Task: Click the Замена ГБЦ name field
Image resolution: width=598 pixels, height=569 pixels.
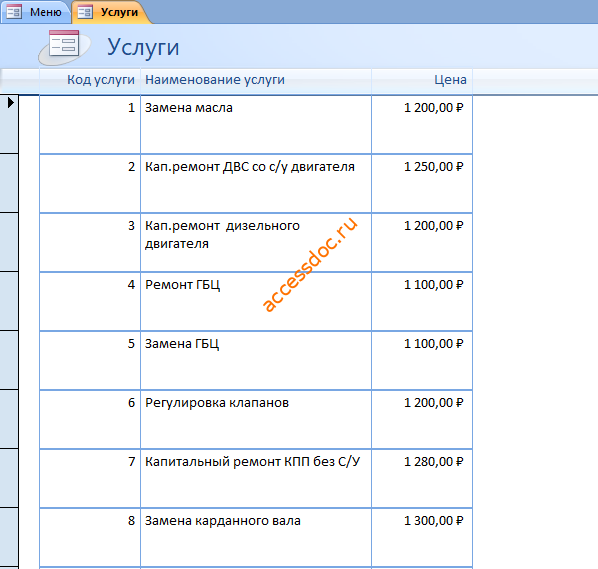Action: 256,360
